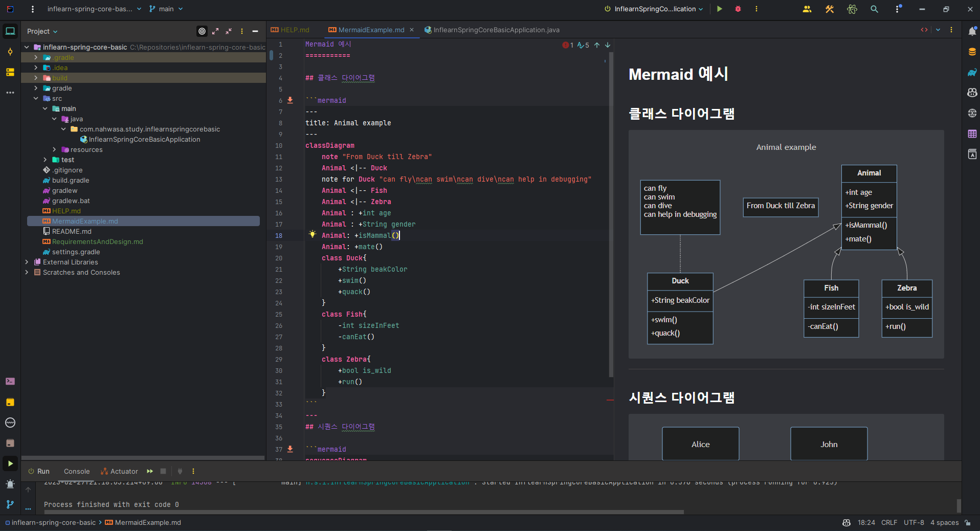The image size is (980, 531).
Task: Open build tools hammer and wrench icon
Action: click(830, 9)
